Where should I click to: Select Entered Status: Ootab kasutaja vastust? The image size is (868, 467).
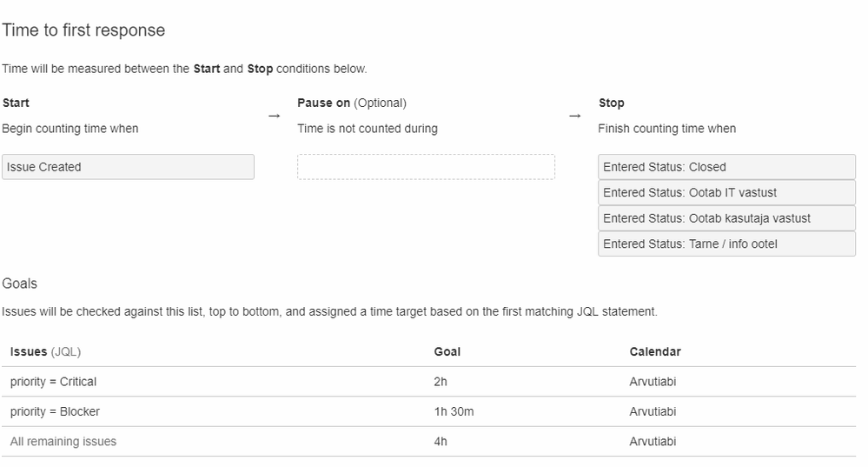point(726,218)
